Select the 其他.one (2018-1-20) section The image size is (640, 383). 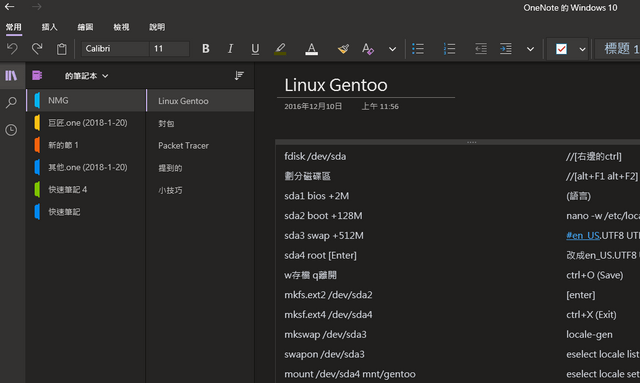point(86,167)
